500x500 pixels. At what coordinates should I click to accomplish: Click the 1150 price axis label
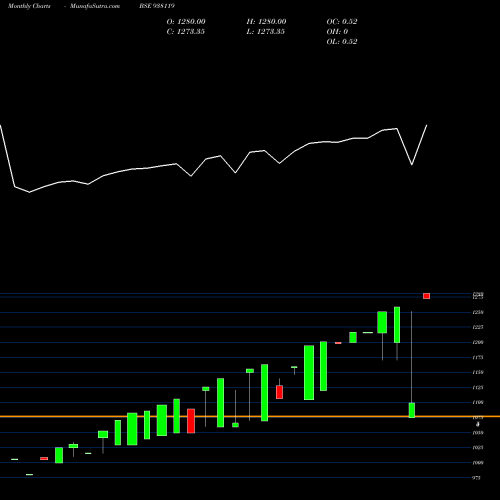pyautogui.click(x=478, y=372)
